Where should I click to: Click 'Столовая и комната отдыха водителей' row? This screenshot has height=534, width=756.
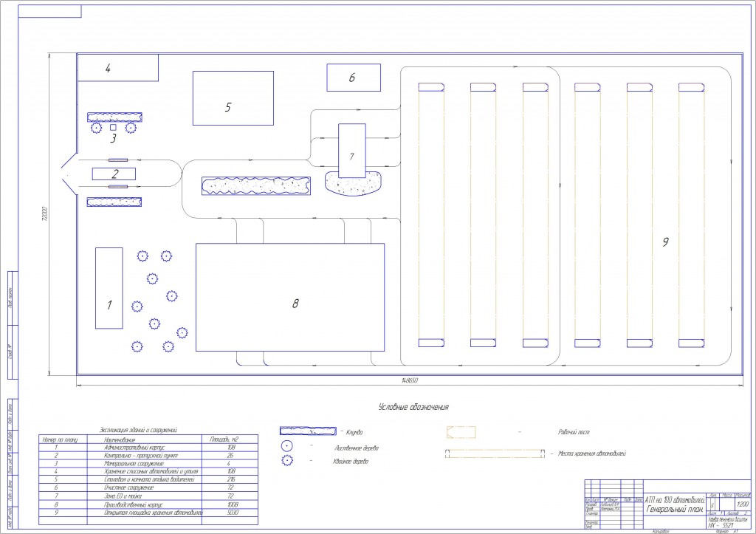[x=148, y=480]
